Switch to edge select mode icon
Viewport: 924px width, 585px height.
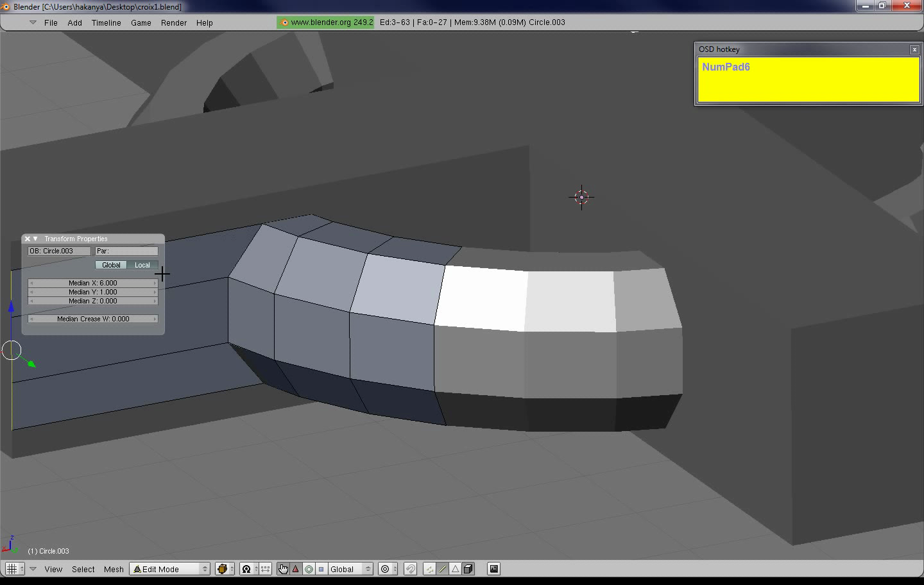(442, 569)
